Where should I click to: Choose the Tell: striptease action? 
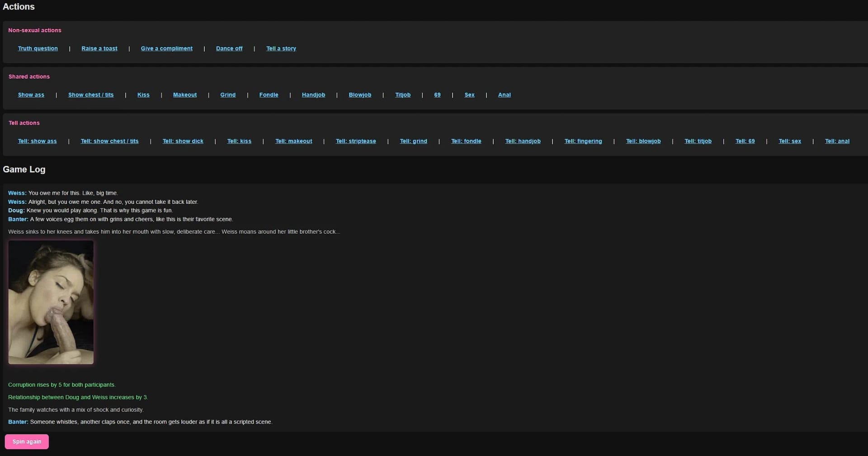[356, 141]
